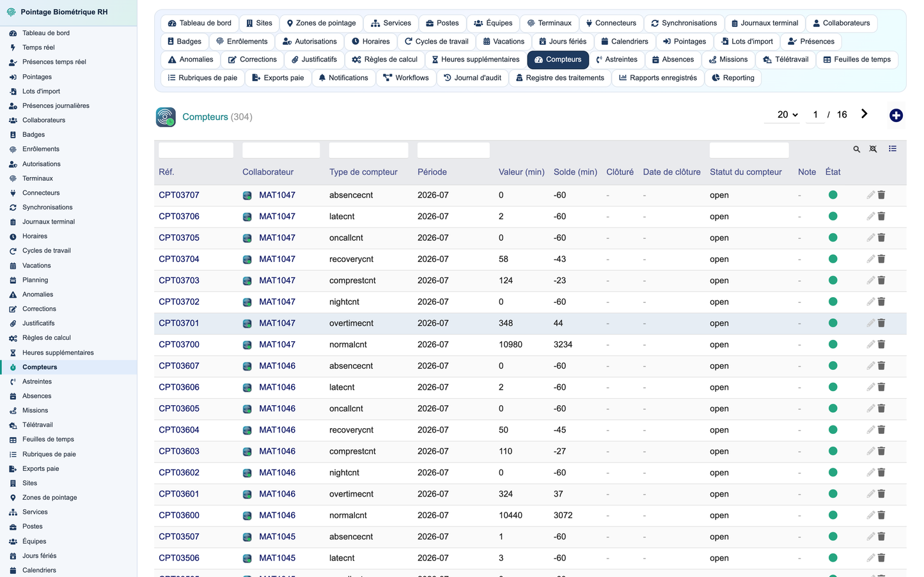The image size is (924, 577).
Task: Delete row CPT03604 using trash icon
Action: pos(881,429)
